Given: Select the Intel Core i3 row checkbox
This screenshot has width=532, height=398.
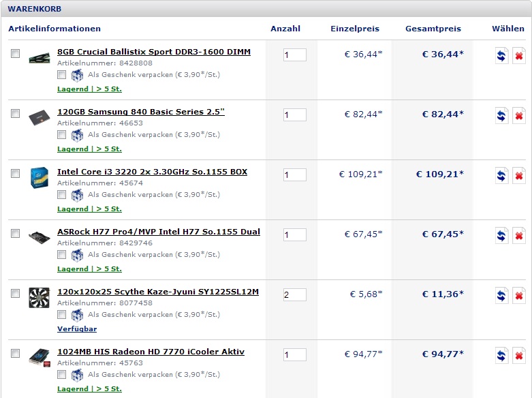Looking at the screenshot, I should (x=15, y=174).
